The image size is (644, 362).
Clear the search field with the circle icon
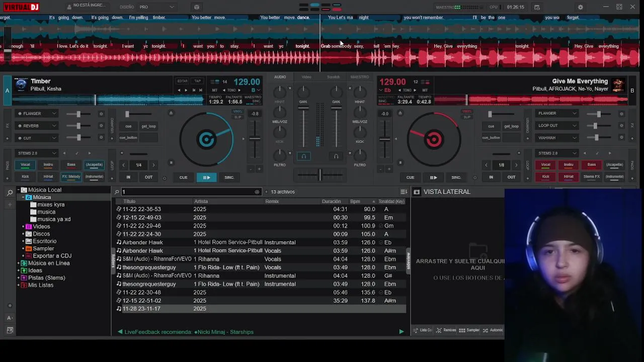[257, 192]
